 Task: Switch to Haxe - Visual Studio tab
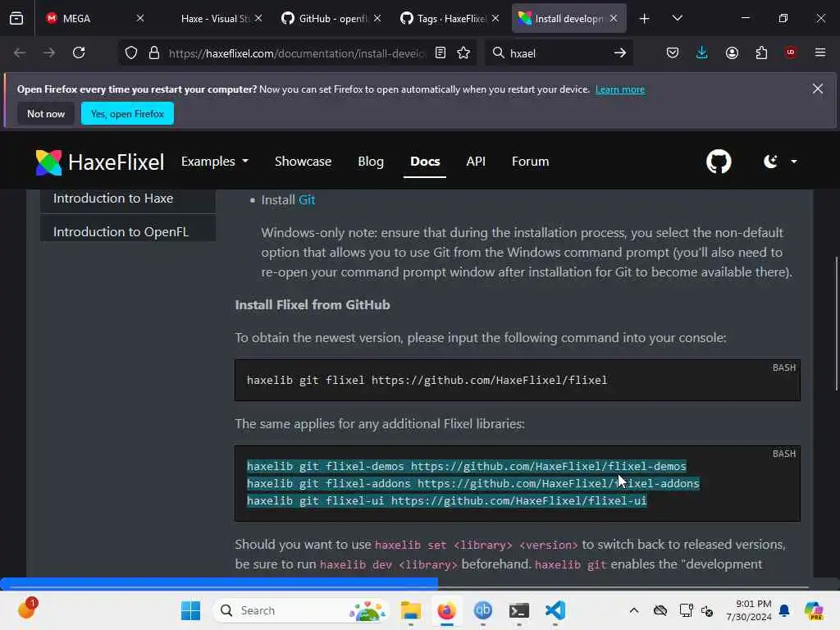click(x=215, y=18)
